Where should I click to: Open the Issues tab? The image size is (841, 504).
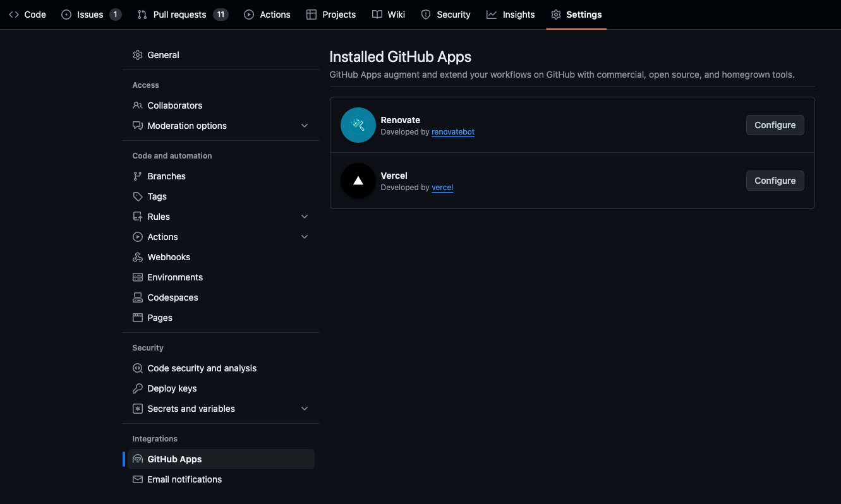tap(91, 15)
